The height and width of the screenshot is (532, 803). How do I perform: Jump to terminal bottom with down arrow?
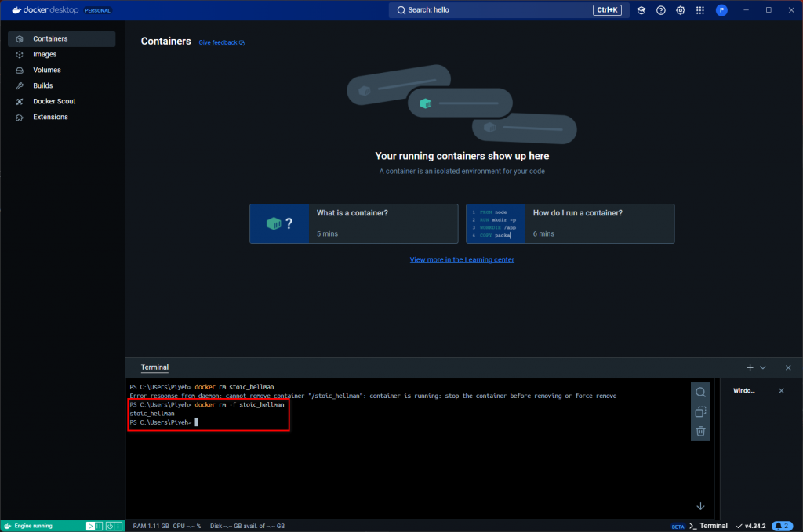(700, 506)
